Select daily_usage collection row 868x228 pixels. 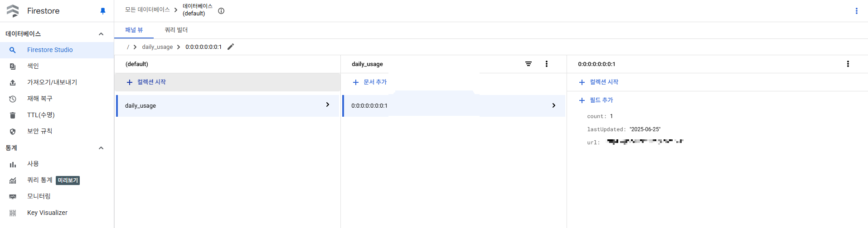pyautogui.click(x=228, y=105)
